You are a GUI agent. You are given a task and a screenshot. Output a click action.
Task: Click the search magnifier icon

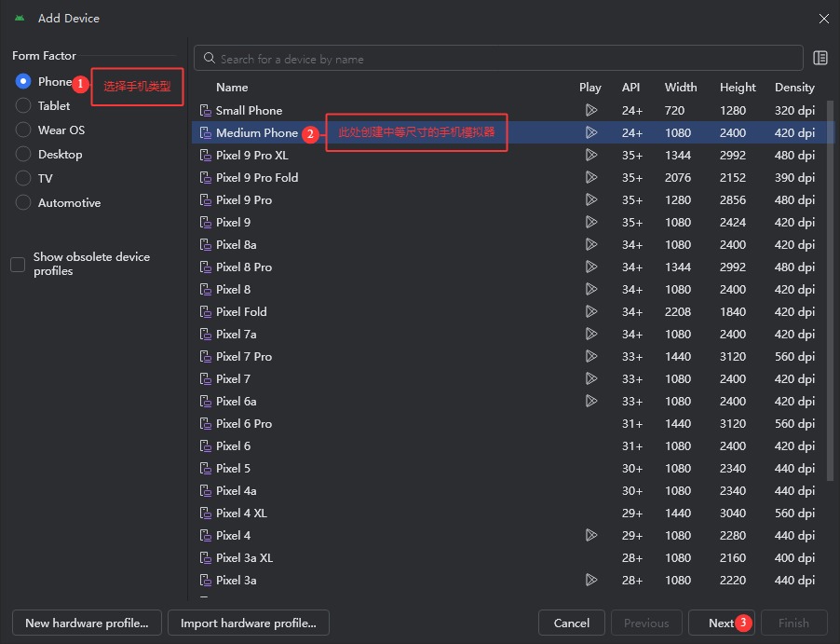point(210,59)
